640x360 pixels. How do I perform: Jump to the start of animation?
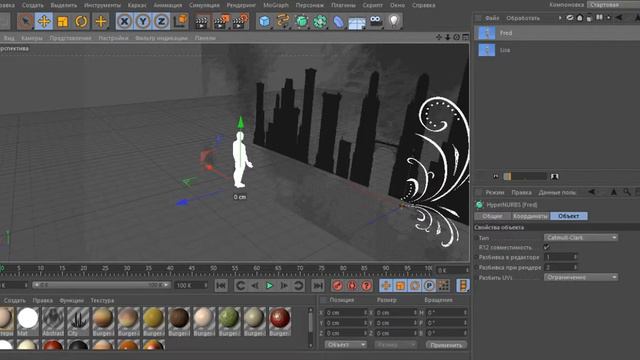pyautogui.click(x=221, y=285)
